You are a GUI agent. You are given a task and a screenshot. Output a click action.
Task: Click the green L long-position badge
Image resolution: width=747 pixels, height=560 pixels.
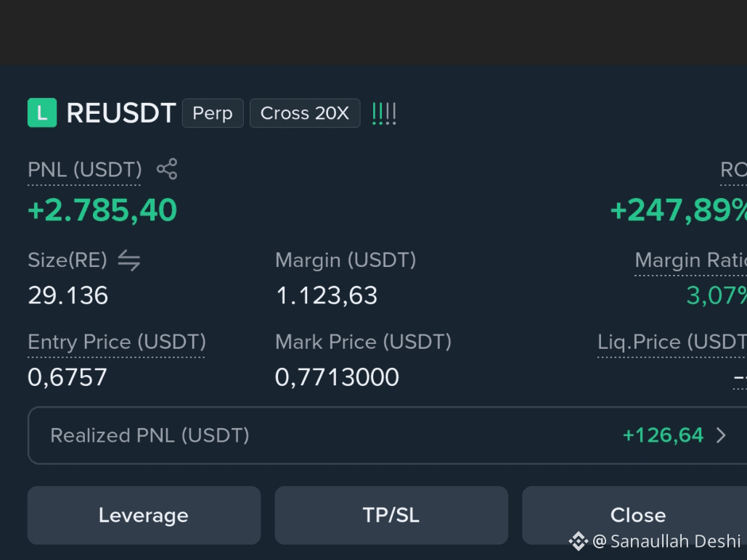[x=42, y=113]
